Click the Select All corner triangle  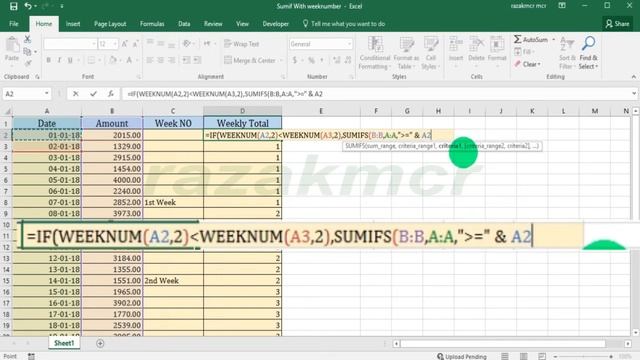pyautogui.click(x=7, y=111)
